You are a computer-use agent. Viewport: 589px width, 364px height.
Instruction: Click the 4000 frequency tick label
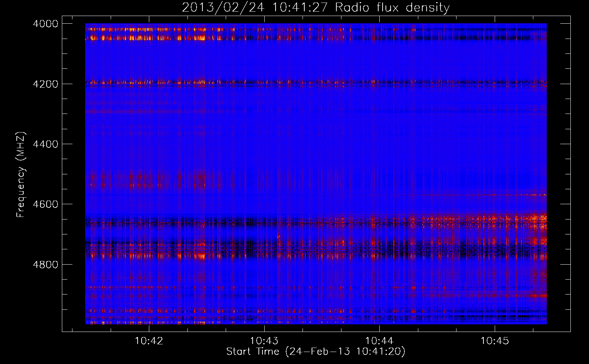(46, 24)
